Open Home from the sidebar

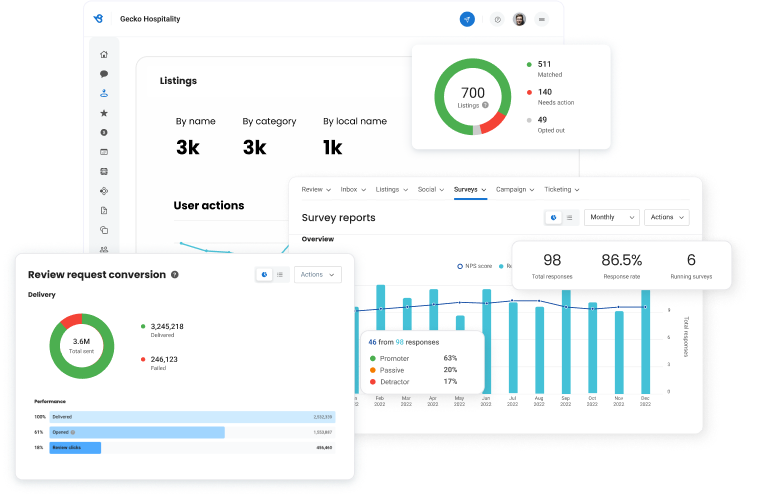[x=104, y=55]
